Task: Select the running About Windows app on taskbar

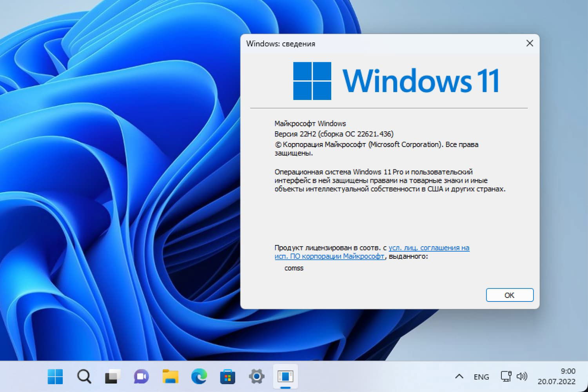Action: [x=285, y=376]
